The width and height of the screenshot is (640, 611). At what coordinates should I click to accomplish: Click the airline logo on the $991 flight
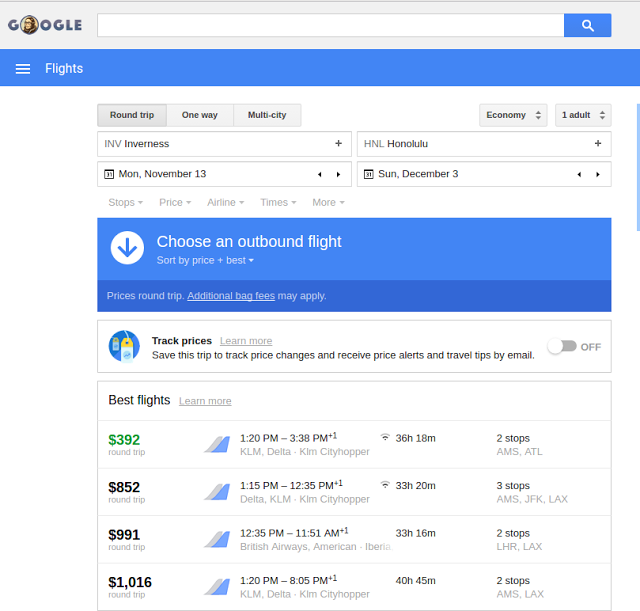217,539
